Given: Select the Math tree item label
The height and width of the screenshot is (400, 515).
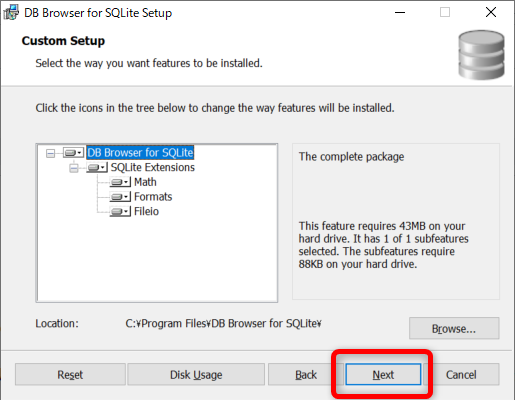Looking at the screenshot, I should click(145, 182).
